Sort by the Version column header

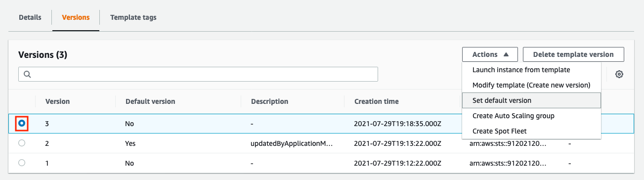coord(57,101)
